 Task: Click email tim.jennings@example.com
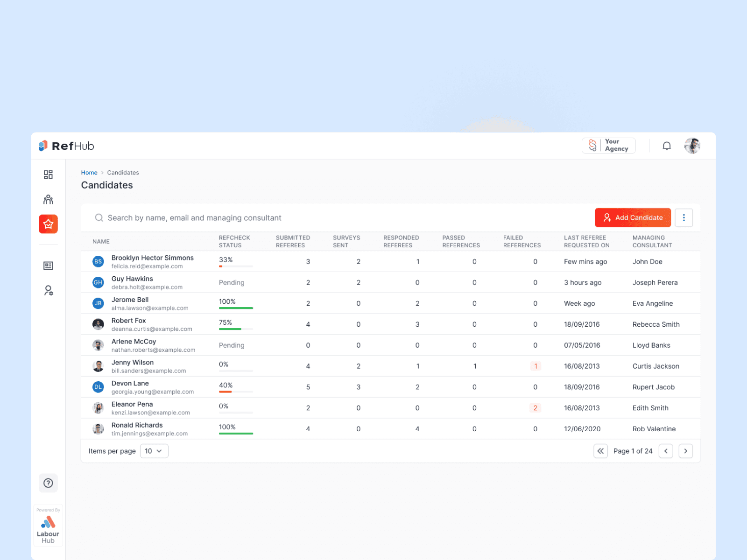[x=149, y=434]
